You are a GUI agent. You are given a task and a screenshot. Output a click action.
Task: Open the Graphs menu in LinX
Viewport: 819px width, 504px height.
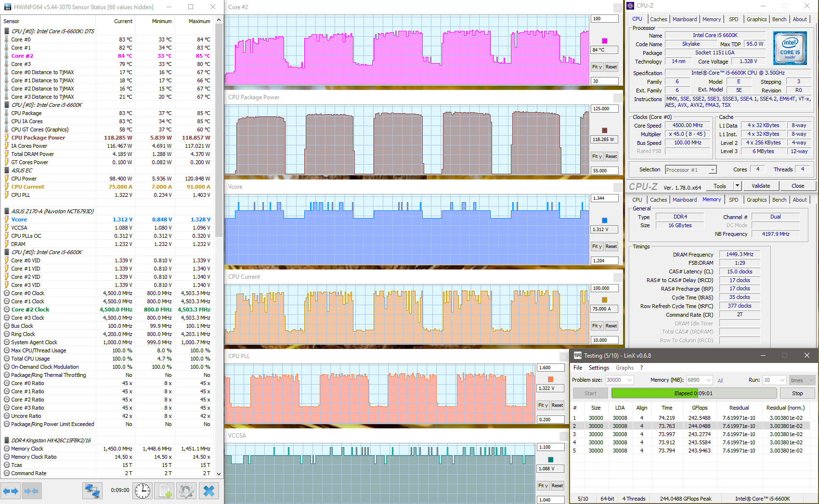point(624,368)
